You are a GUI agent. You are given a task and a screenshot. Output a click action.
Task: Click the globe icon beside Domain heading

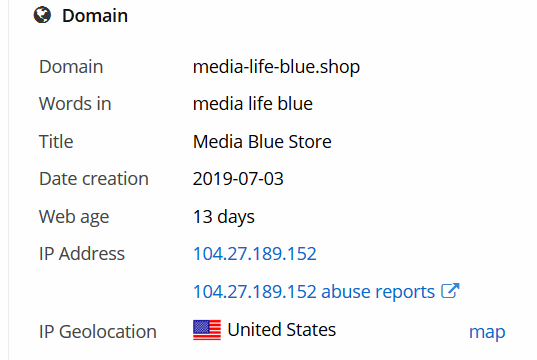pos(42,15)
